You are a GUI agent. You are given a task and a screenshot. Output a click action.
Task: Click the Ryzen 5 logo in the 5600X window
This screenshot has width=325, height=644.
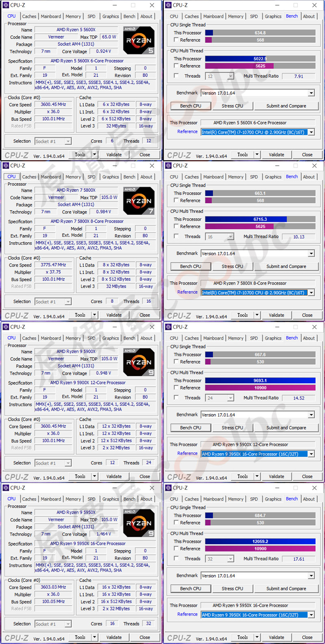[x=139, y=40]
